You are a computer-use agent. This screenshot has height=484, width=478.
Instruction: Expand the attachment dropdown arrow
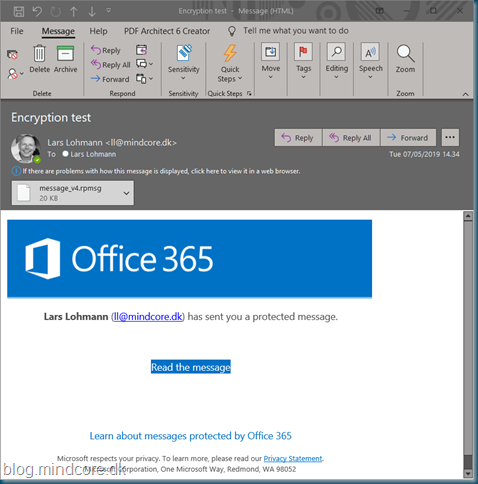coord(127,193)
